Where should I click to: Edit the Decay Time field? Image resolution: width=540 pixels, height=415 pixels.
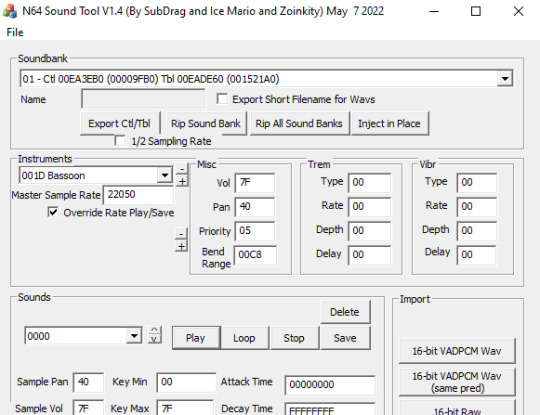tap(330, 409)
